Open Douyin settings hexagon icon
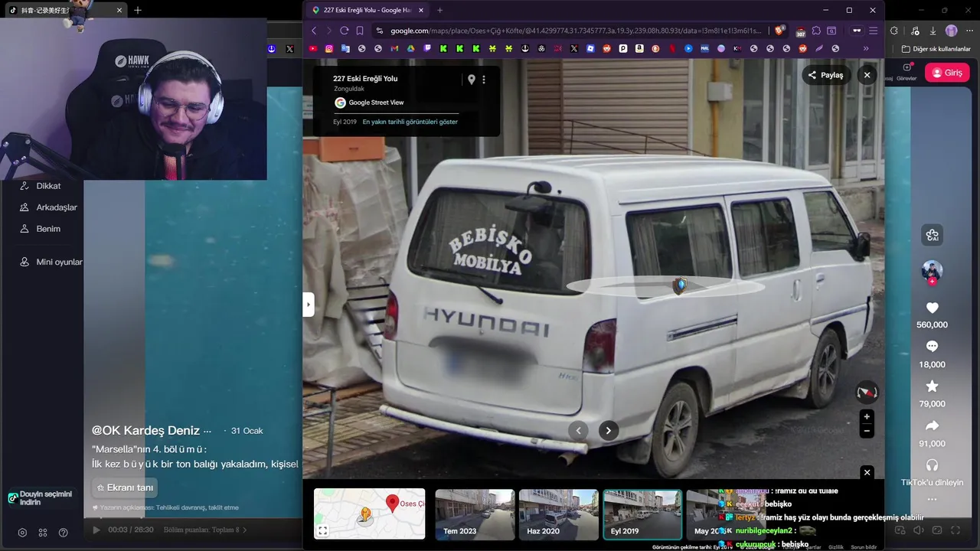 [x=22, y=533]
